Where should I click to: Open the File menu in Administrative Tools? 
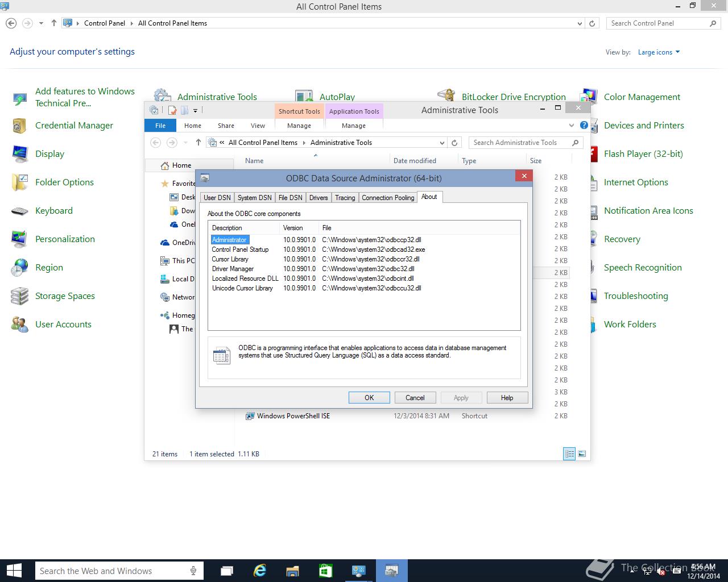point(160,126)
